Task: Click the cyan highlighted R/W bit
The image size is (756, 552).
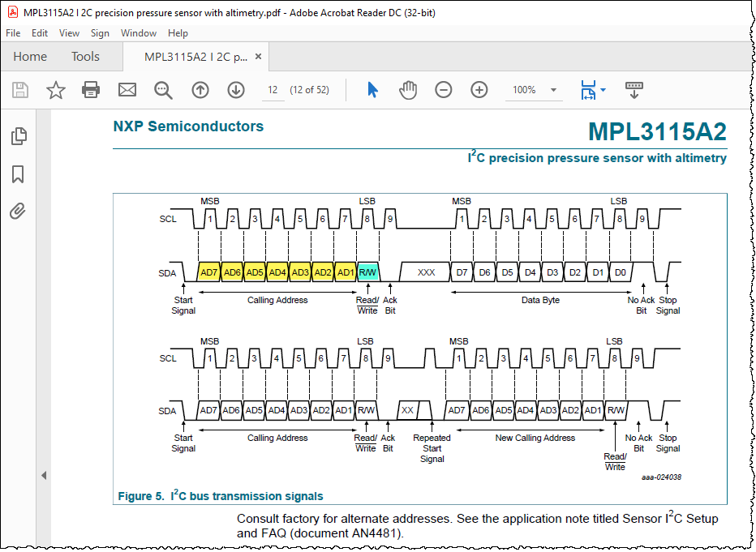Action: [367, 272]
